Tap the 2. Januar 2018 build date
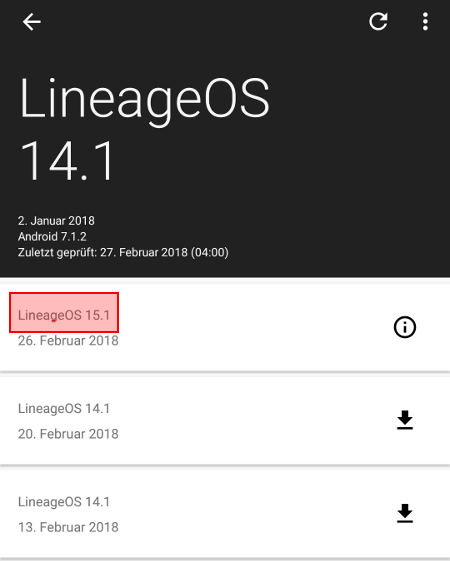The width and height of the screenshot is (450, 561). [56, 221]
